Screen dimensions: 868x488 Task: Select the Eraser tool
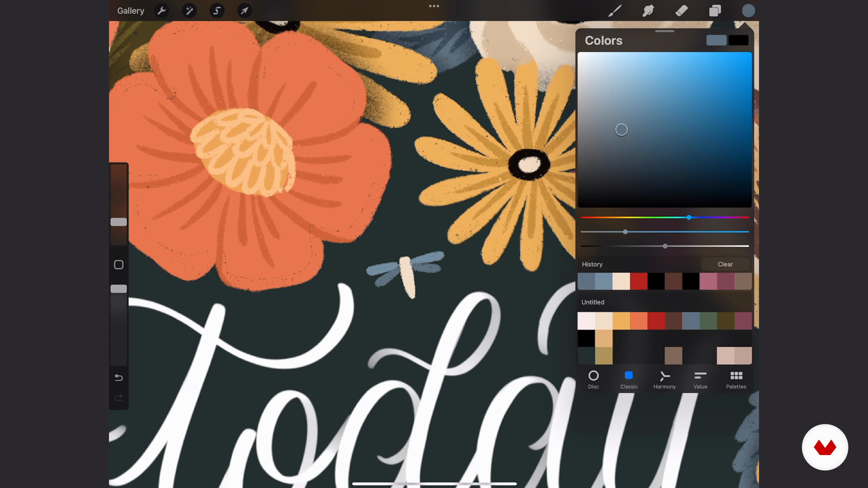click(681, 11)
